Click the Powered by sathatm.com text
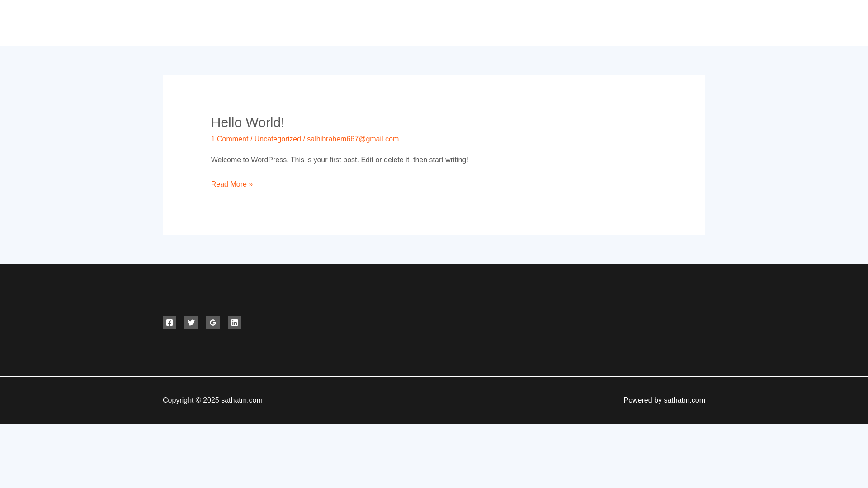The height and width of the screenshot is (488, 868). click(664, 400)
